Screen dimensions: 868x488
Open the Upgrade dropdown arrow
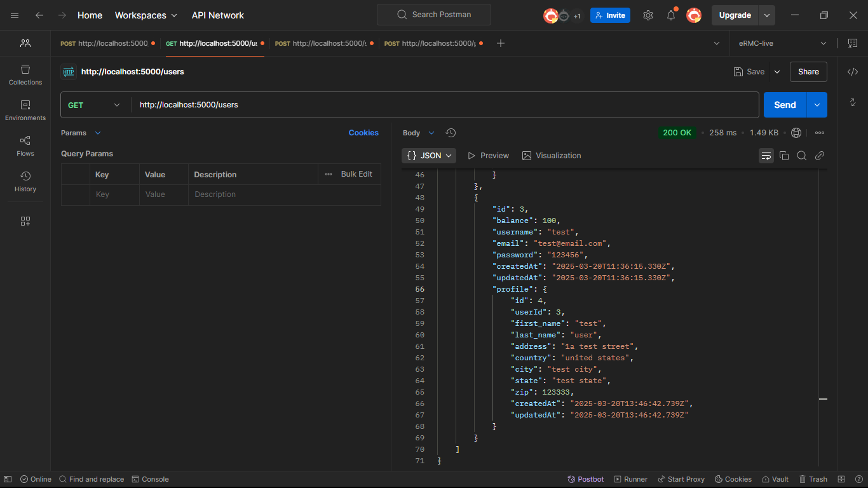point(767,15)
